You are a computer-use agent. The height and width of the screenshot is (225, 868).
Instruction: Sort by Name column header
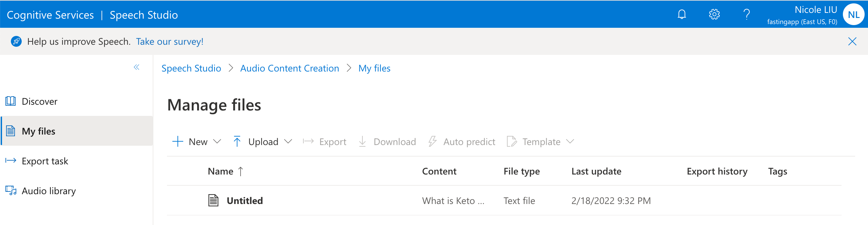click(x=220, y=171)
